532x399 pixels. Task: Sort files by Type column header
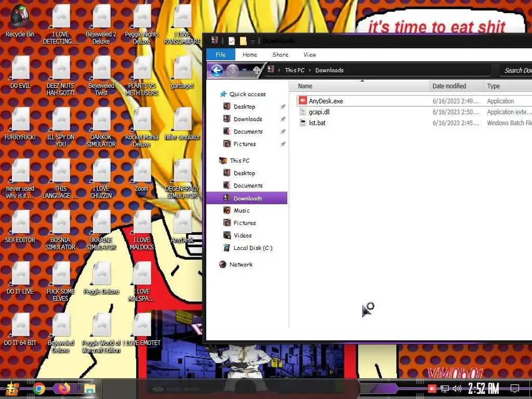(x=508, y=86)
